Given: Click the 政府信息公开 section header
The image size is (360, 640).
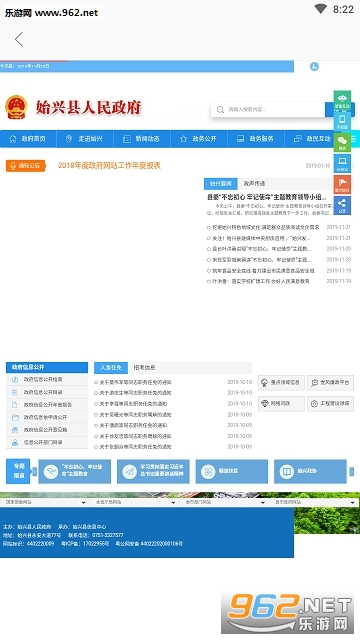Looking at the screenshot, I should [47, 367].
